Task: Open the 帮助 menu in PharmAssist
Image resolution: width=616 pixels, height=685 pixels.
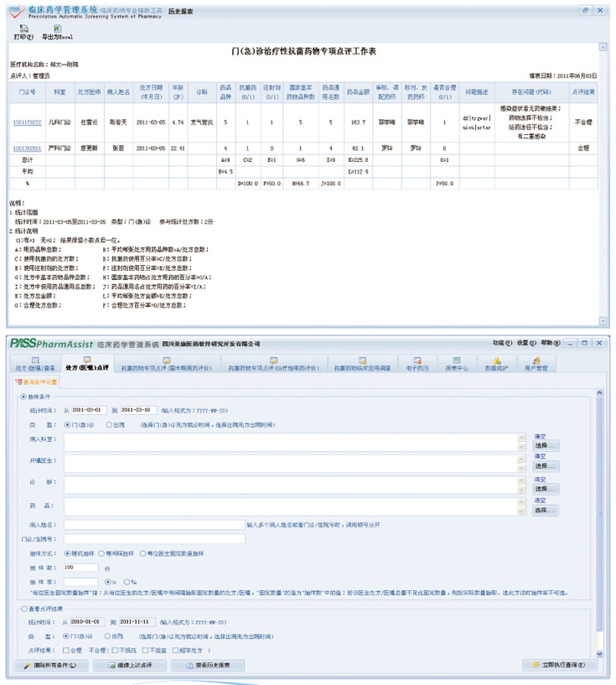Action: click(550, 344)
